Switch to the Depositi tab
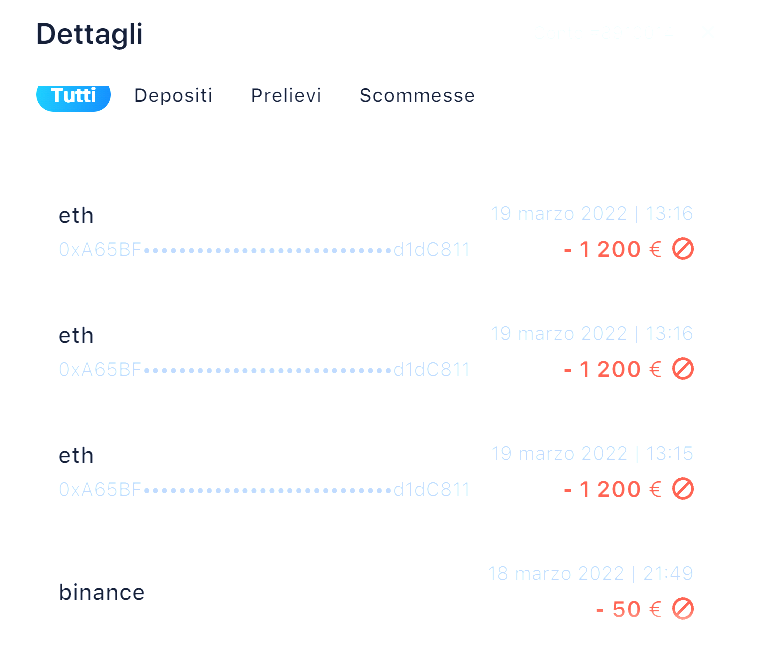The width and height of the screenshot is (784, 649). click(x=173, y=96)
